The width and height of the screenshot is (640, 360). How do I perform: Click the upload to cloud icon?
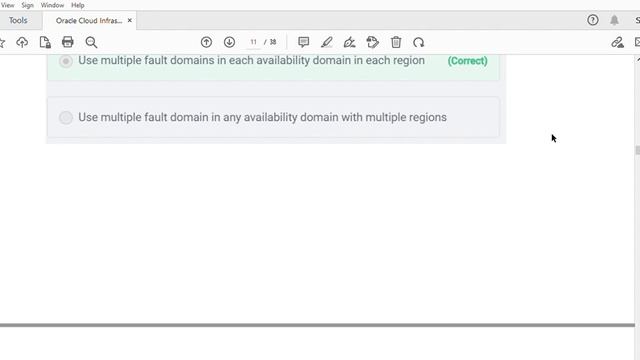pos(22,42)
